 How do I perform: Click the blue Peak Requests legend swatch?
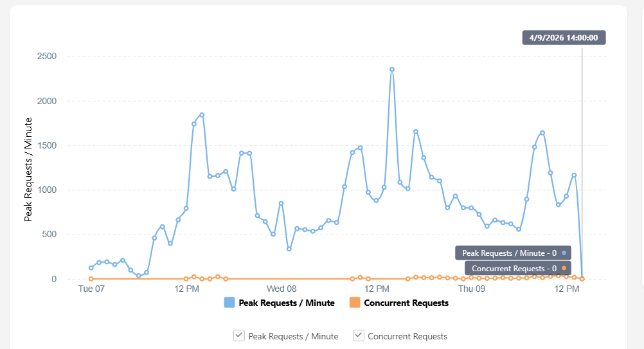click(x=230, y=303)
